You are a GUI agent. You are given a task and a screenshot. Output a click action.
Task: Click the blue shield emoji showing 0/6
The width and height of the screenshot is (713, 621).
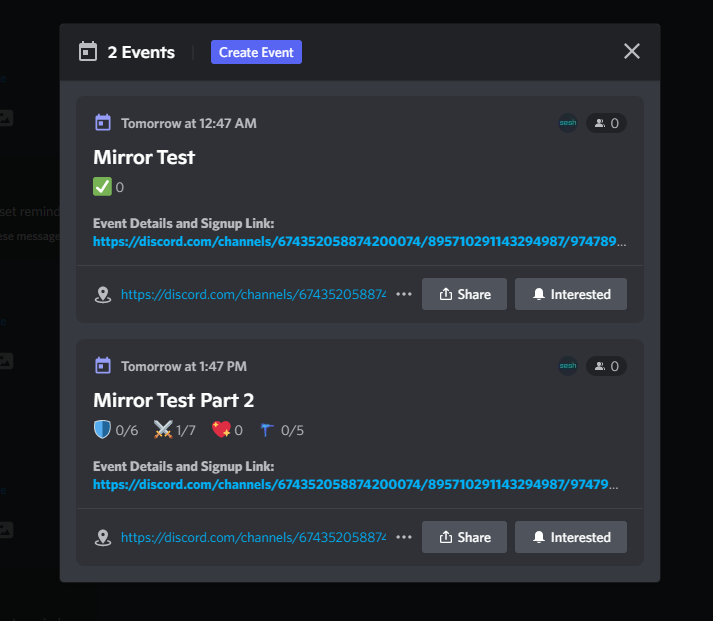(102, 430)
